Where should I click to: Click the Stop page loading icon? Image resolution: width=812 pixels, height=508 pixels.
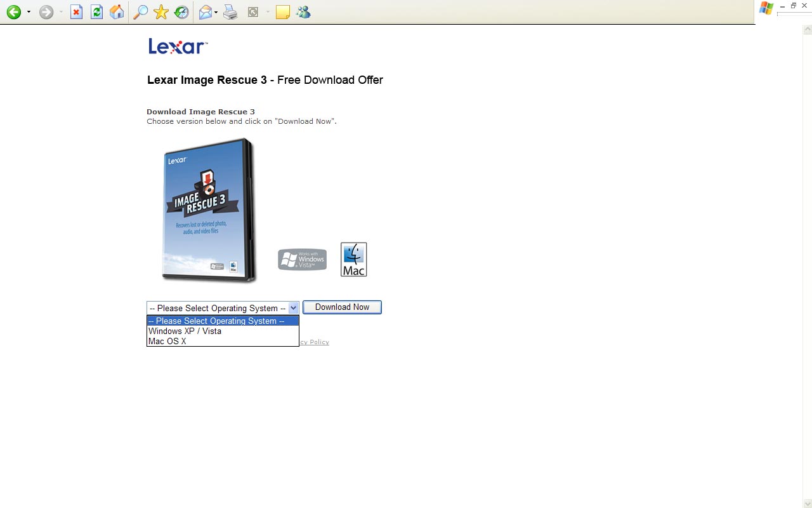point(76,12)
